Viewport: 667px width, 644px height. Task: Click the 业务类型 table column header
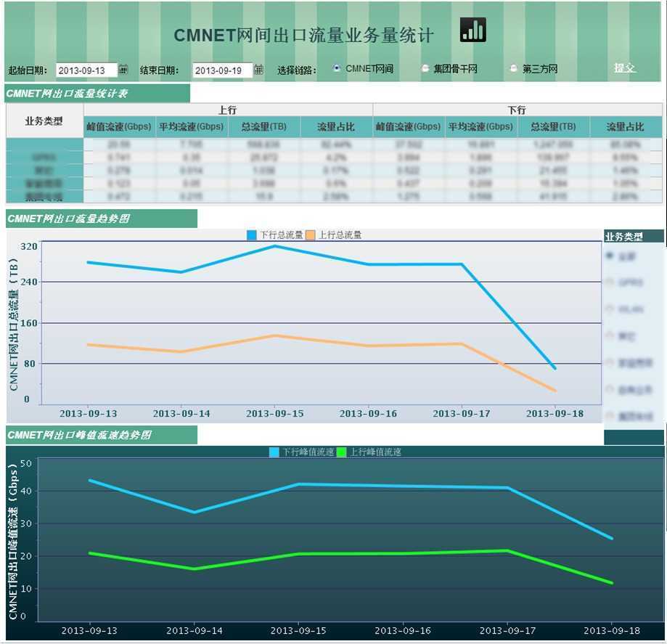(x=44, y=121)
